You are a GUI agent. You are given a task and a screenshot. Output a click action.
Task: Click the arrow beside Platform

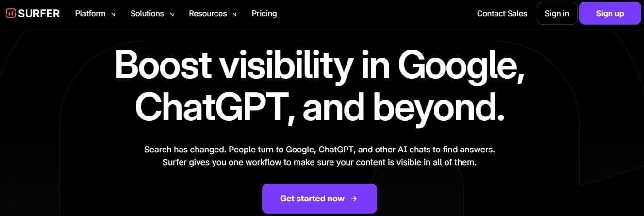[113, 14]
